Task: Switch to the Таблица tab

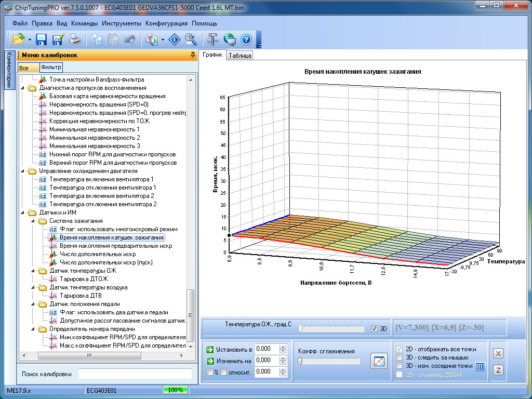Action: [x=240, y=56]
